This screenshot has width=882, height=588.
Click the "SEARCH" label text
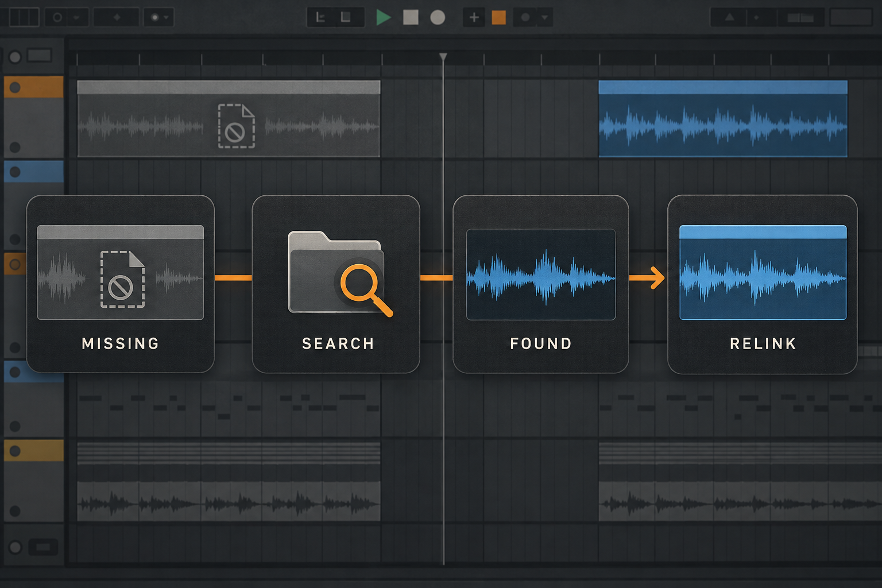pos(338,343)
